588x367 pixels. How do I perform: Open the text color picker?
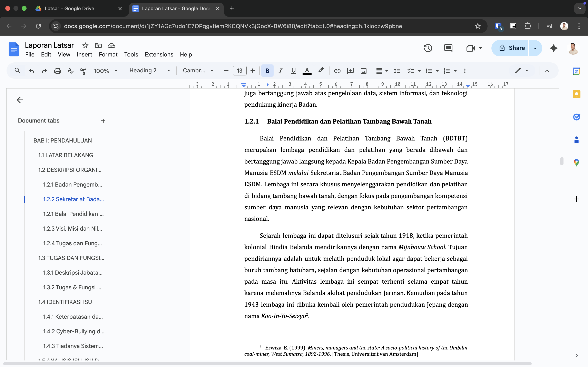[x=307, y=71]
